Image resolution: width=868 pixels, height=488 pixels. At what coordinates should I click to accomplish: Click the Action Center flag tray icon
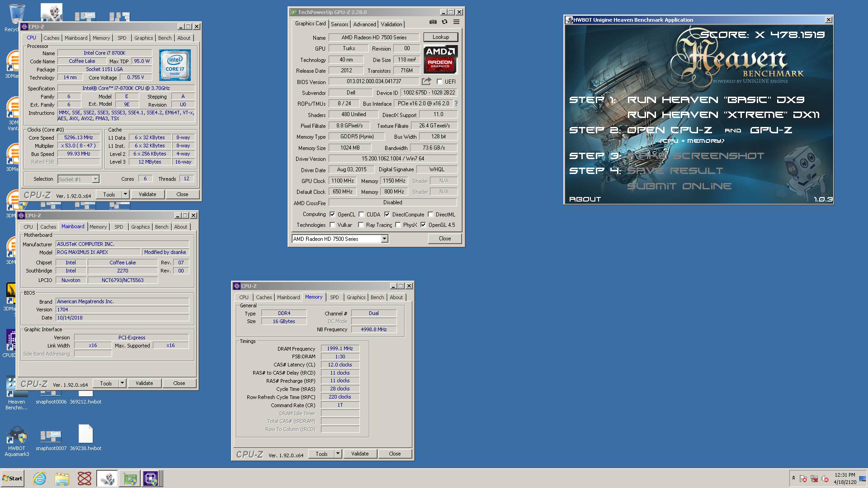pyautogui.click(x=803, y=479)
